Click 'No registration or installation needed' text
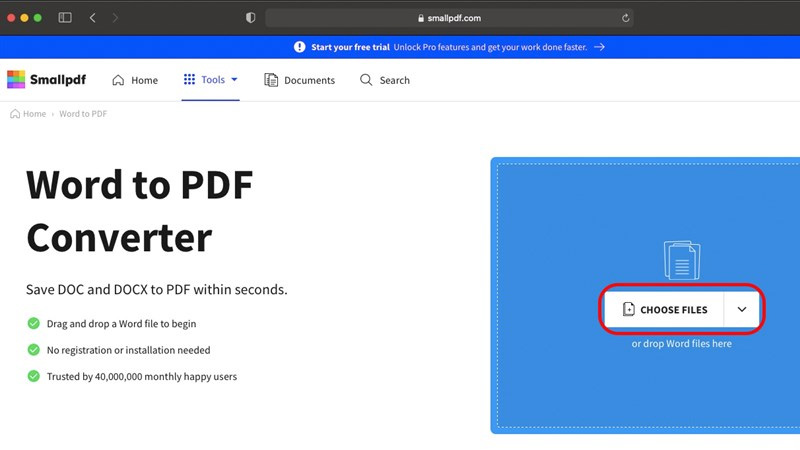800x450 pixels. [129, 350]
